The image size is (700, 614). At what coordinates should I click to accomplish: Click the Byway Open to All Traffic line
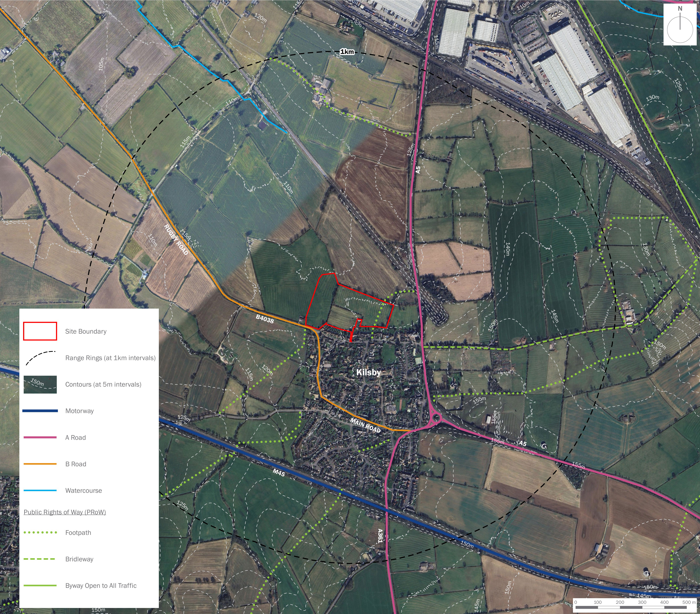pos(40,586)
